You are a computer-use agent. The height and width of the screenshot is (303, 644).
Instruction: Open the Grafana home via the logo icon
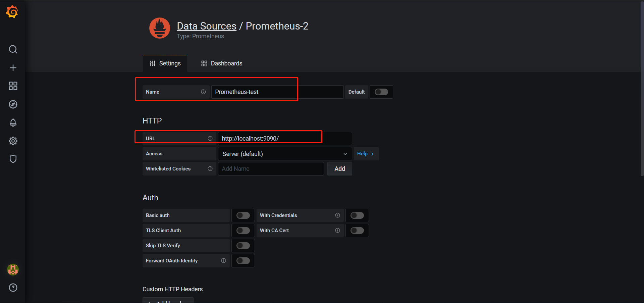click(x=12, y=11)
